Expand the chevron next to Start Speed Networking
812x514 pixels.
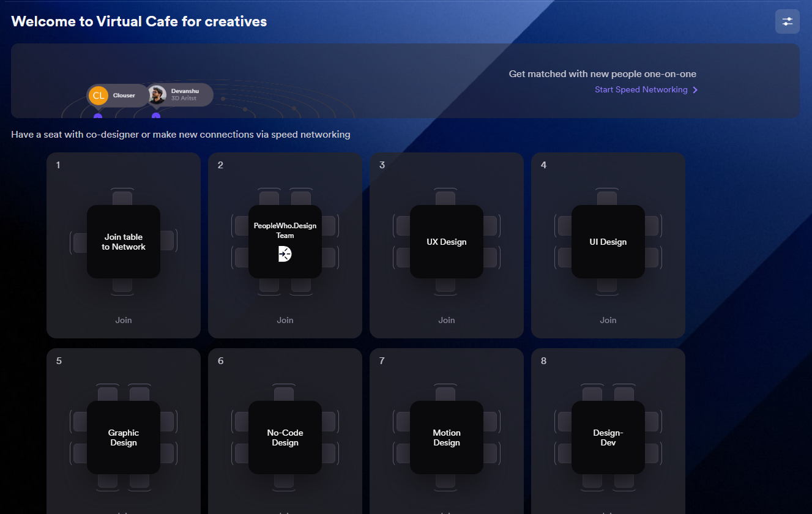point(695,89)
